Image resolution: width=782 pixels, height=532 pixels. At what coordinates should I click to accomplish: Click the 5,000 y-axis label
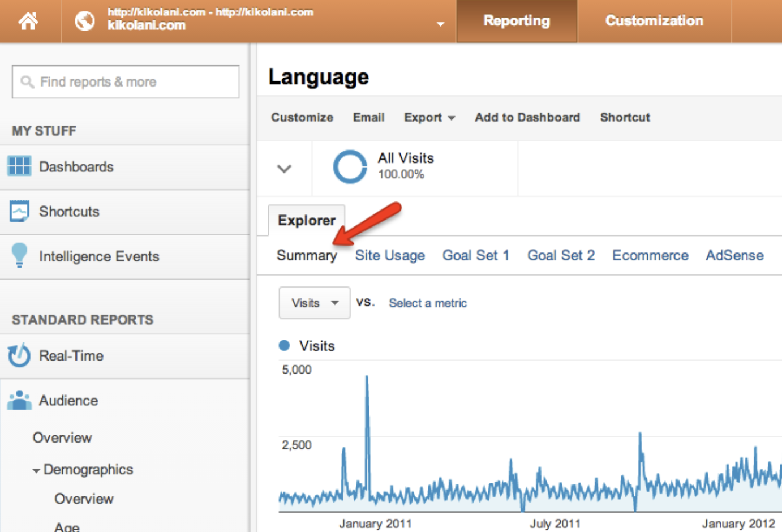pyautogui.click(x=297, y=370)
